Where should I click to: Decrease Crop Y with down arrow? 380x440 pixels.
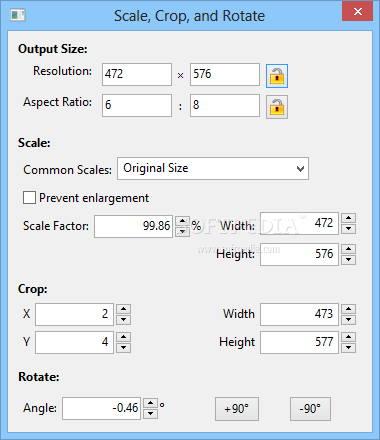coord(123,347)
